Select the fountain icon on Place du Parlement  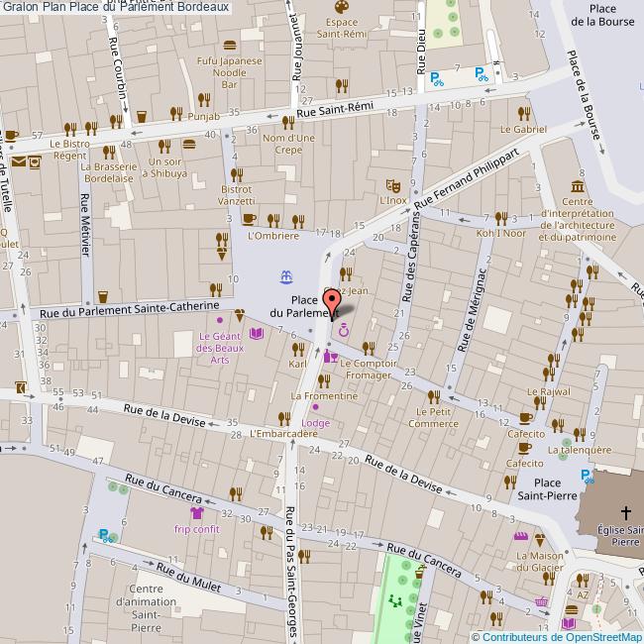(x=286, y=274)
